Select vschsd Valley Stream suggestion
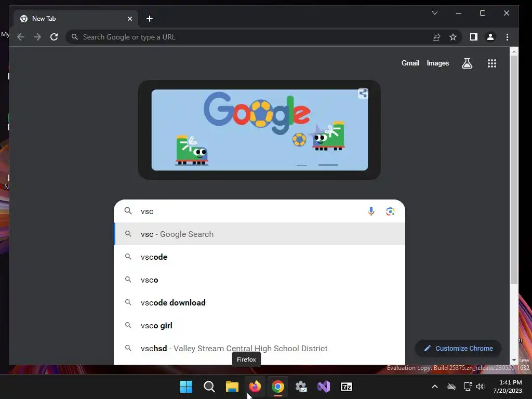This screenshot has height=399, width=532. (x=260, y=349)
